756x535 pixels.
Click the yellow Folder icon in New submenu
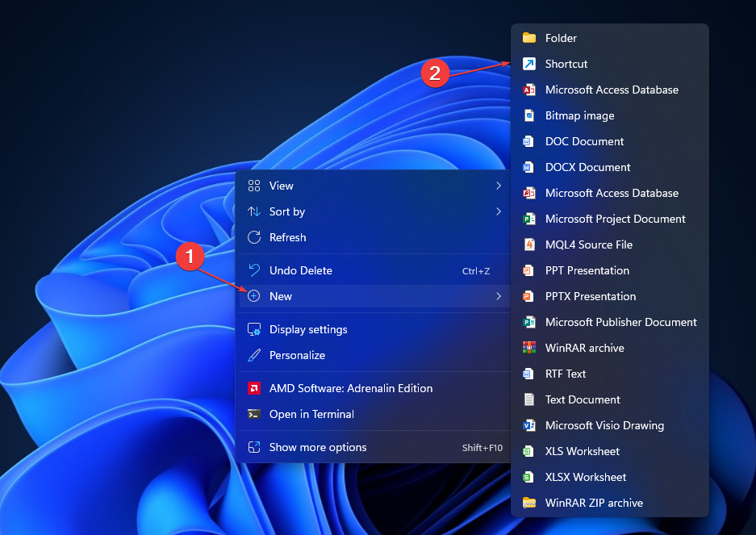coord(529,38)
